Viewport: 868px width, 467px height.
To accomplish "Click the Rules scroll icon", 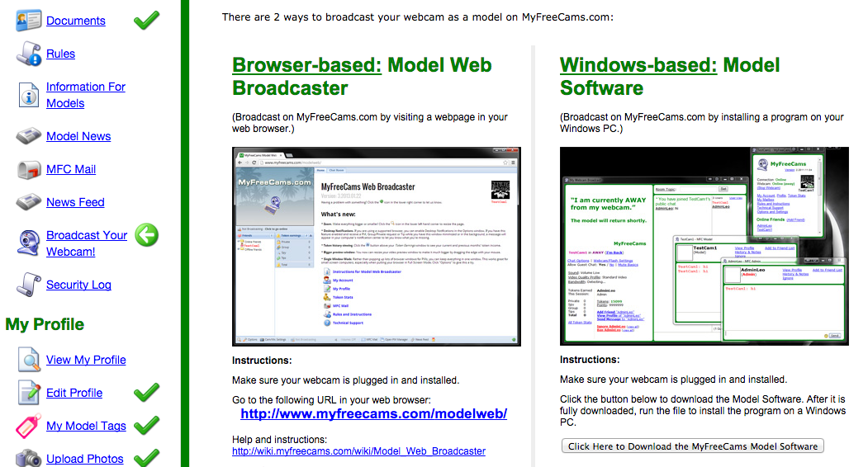I will coord(29,54).
